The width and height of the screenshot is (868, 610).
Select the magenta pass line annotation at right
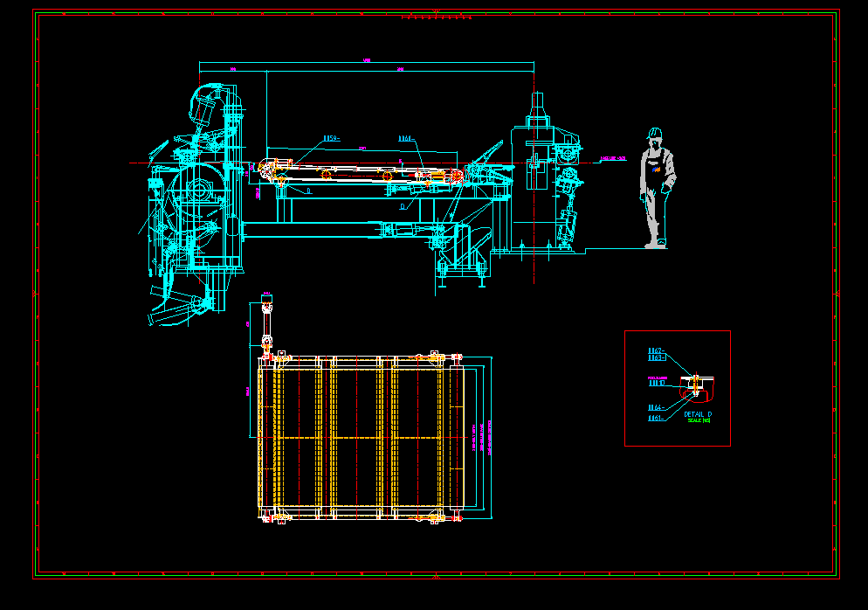[613, 158]
